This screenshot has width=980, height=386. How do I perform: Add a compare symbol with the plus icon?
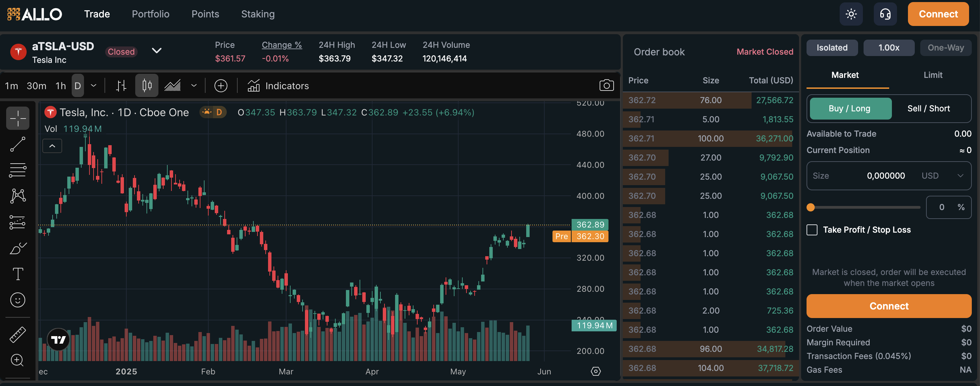tap(221, 86)
